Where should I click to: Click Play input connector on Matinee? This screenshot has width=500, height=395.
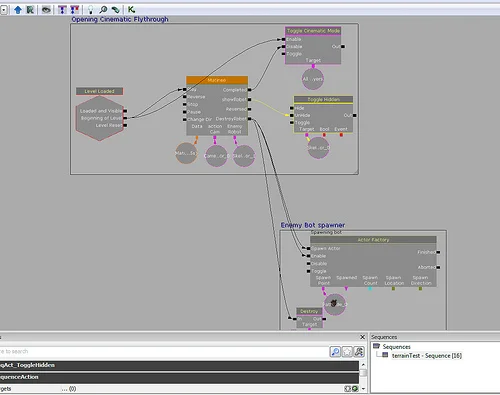(184, 89)
